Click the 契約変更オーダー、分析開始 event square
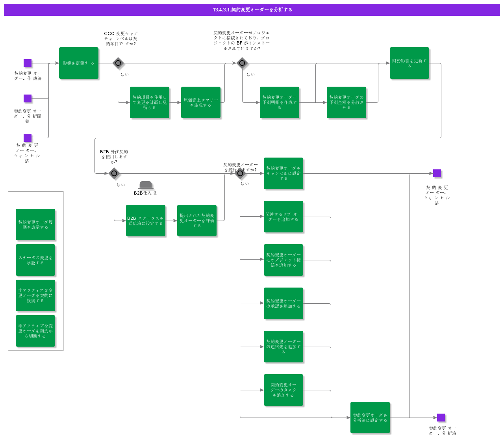Viewport: 504px width, 440px height. 28,98
